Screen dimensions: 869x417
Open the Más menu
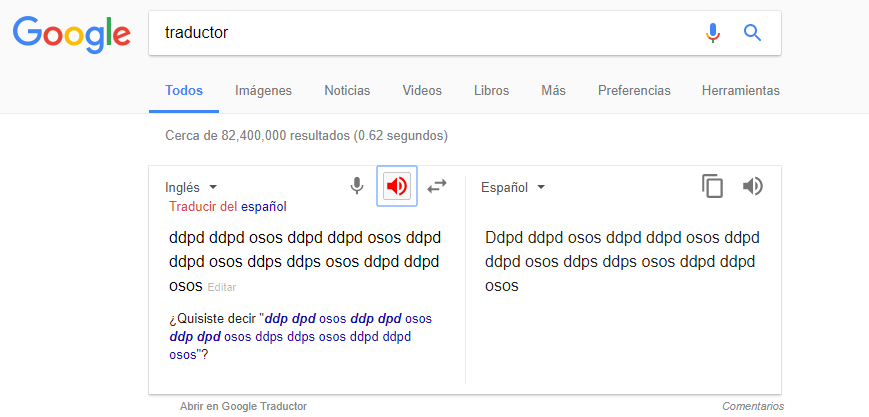[x=554, y=90]
